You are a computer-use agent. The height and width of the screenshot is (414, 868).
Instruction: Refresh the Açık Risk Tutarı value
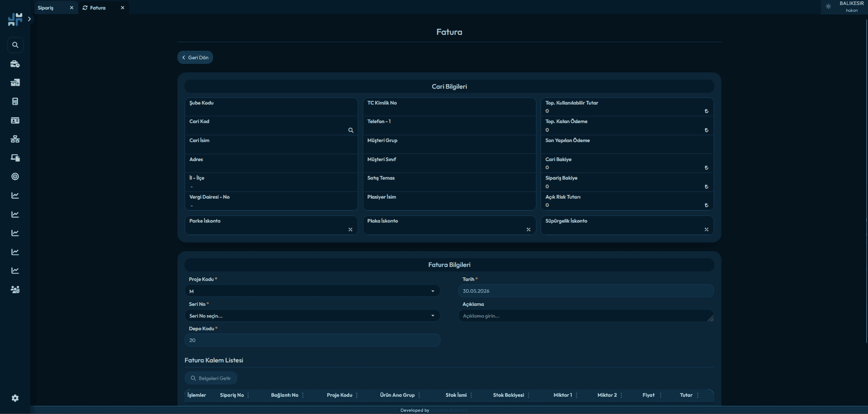click(706, 206)
